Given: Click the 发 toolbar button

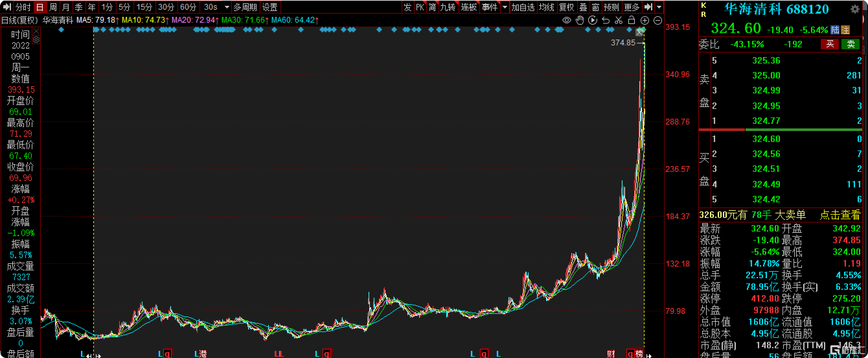Looking at the screenshot, I should pyautogui.click(x=408, y=7).
